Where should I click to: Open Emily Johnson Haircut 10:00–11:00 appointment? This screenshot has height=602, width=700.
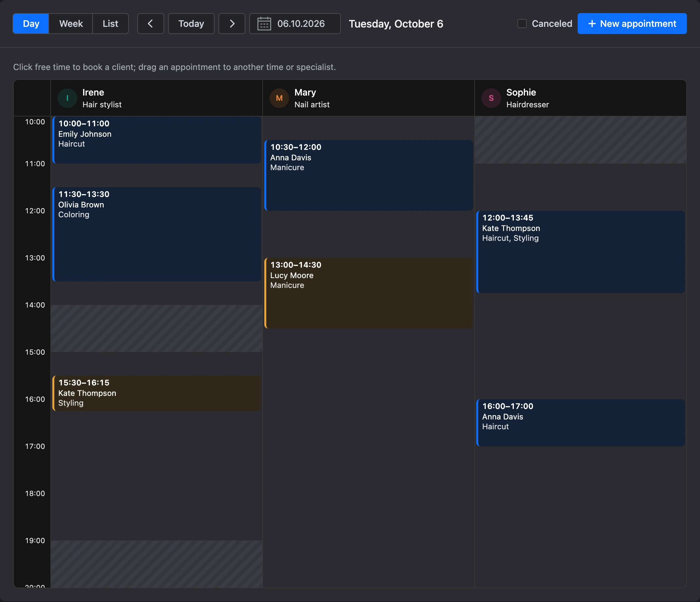click(157, 140)
